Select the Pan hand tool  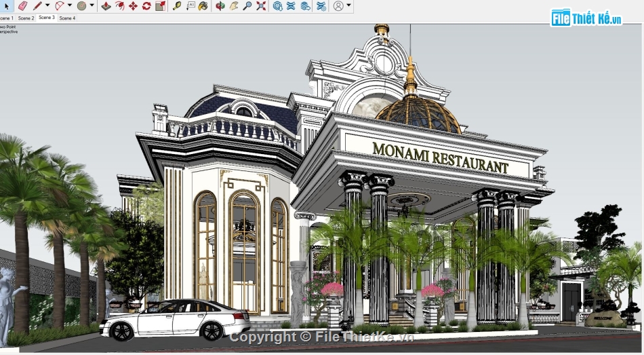click(234, 5)
